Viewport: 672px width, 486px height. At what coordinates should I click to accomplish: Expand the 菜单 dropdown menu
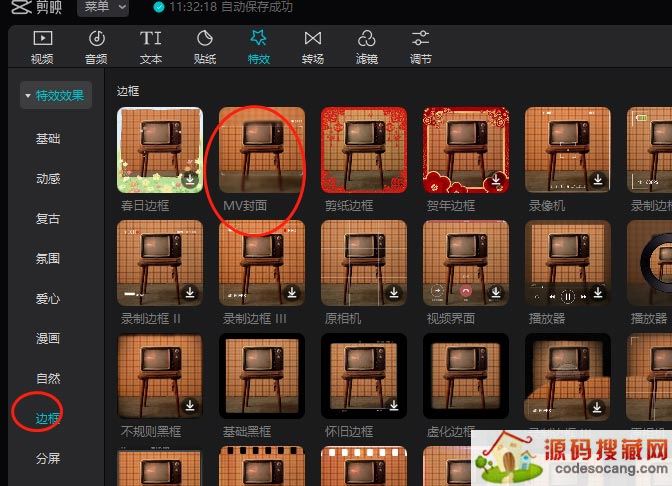(x=102, y=8)
